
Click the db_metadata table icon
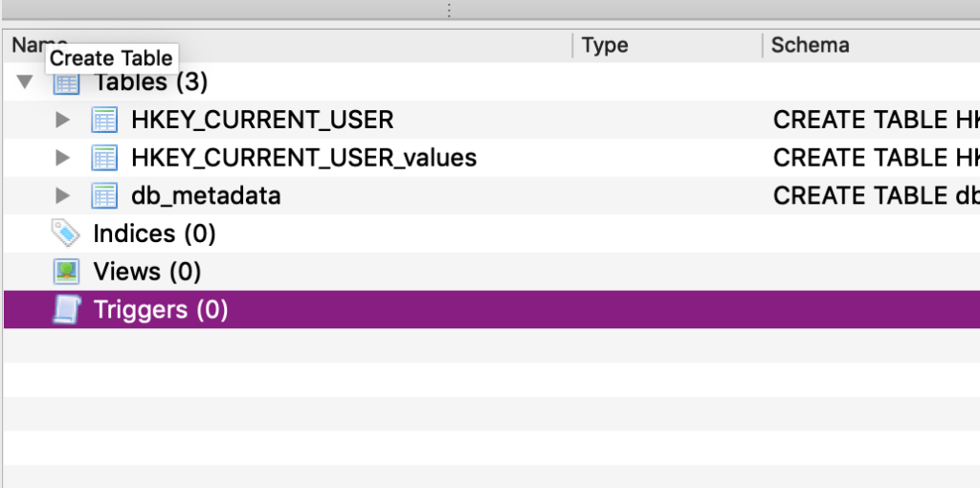pos(103,196)
